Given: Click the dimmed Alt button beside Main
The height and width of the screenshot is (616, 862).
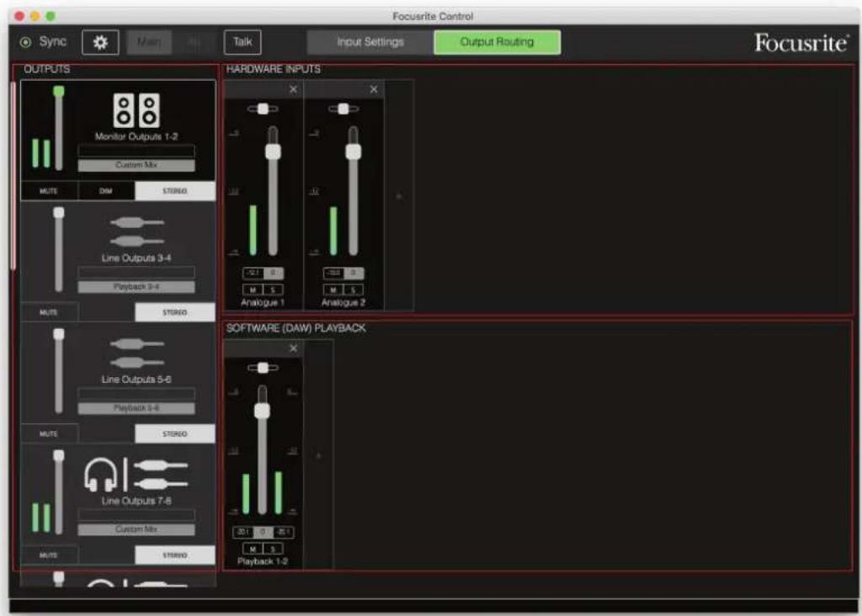Looking at the screenshot, I should [x=194, y=42].
